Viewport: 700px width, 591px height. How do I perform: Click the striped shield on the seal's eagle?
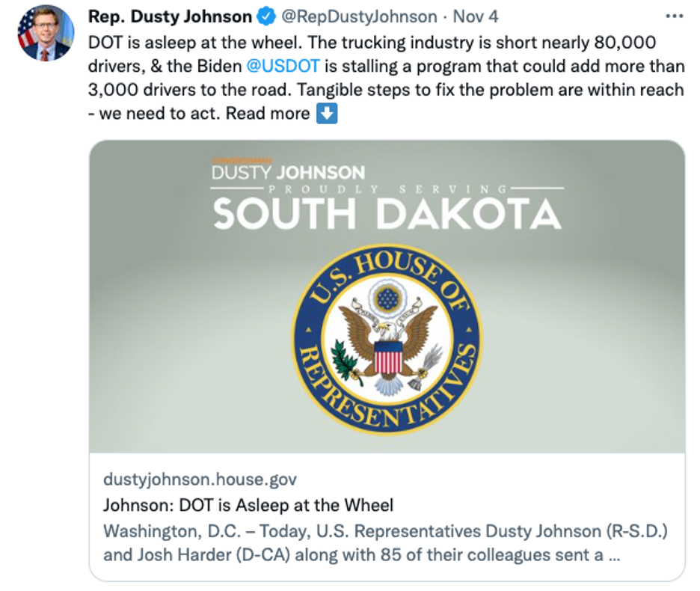click(387, 355)
